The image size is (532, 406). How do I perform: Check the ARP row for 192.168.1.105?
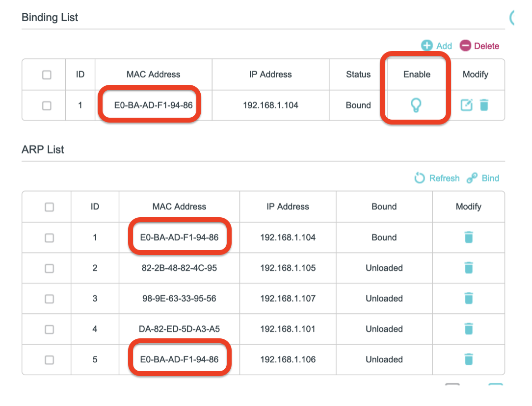pyautogui.click(x=49, y=268)
